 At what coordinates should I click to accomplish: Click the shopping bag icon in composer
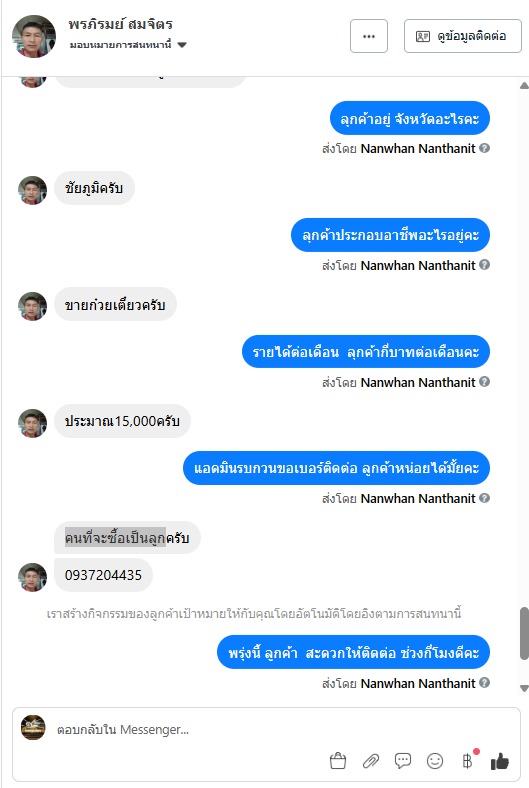338,761
